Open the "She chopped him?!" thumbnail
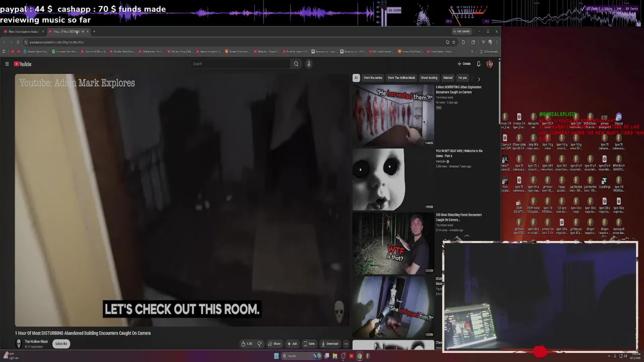The image size is (644, 362). click(x=393, y=306)
